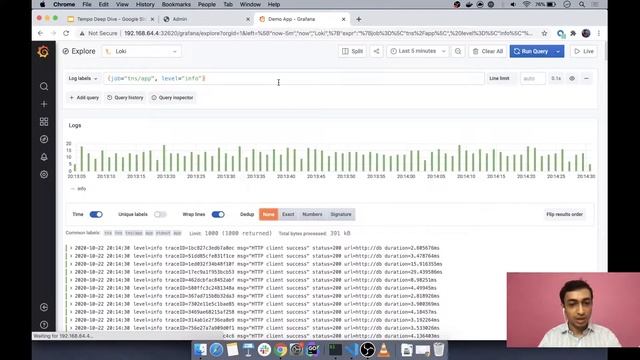
Task: Open OBS Studio from the Dock
Action: [367, 350]
